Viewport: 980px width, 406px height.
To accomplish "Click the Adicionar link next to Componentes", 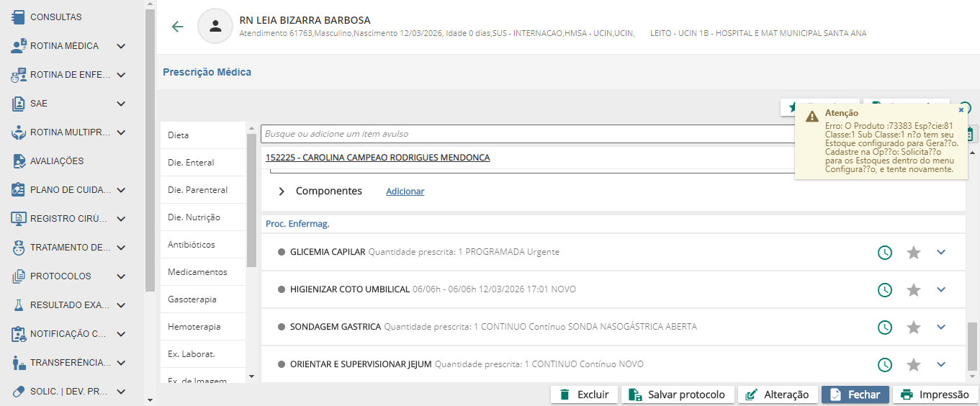I will (x=405, y=191).
